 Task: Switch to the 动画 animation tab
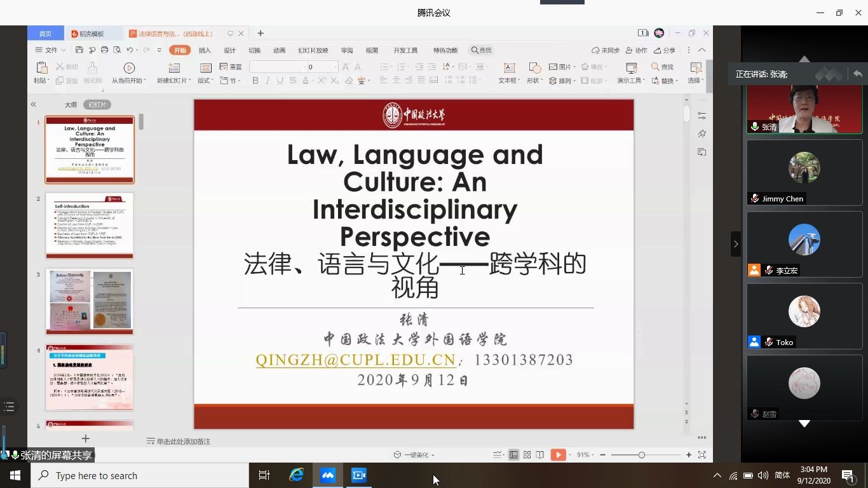[279, 50]
